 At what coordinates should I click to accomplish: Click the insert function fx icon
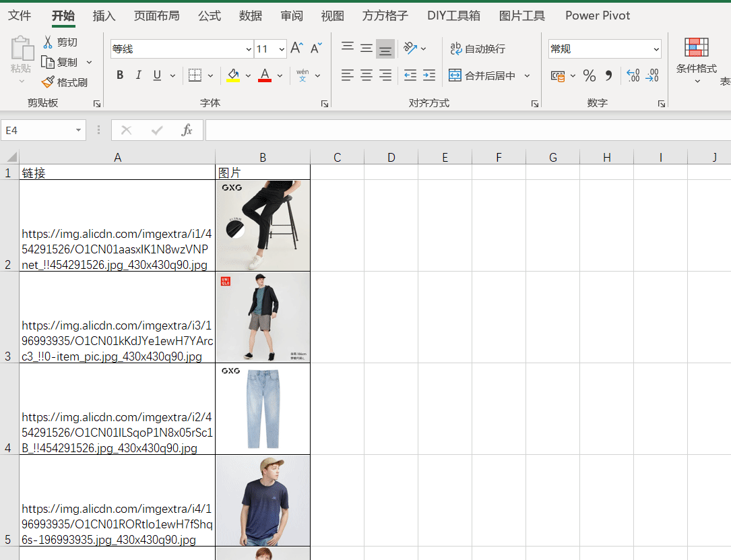click(187, 130)
